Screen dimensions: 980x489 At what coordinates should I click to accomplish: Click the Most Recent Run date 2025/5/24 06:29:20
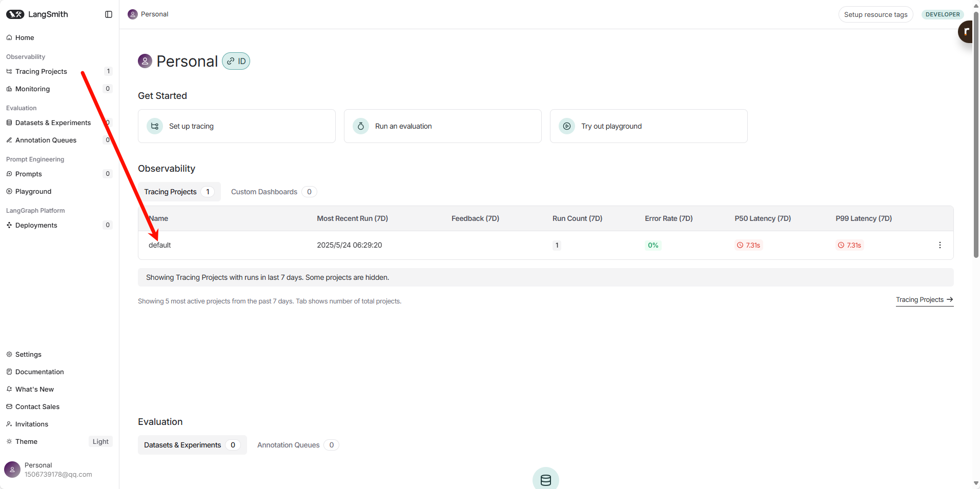point(350,245)
